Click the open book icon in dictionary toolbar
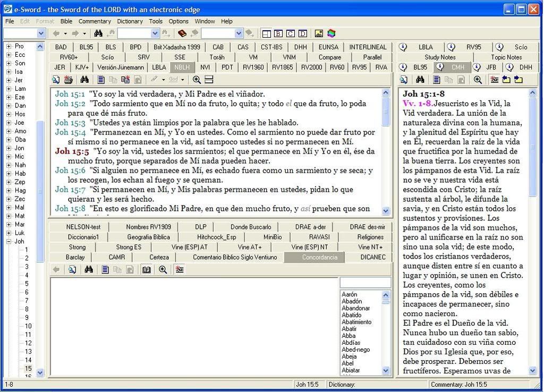This screenshot has height=392, width=544. coord(147,269)
